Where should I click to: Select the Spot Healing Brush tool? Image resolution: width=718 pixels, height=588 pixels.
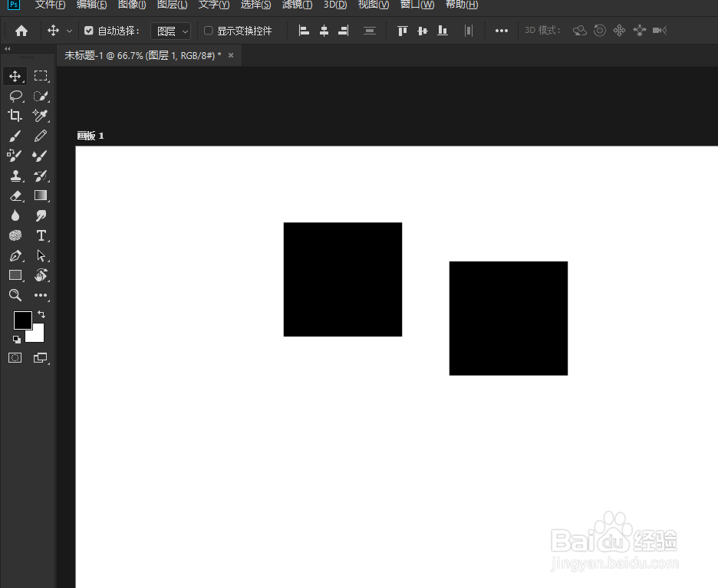coord(15,156)
